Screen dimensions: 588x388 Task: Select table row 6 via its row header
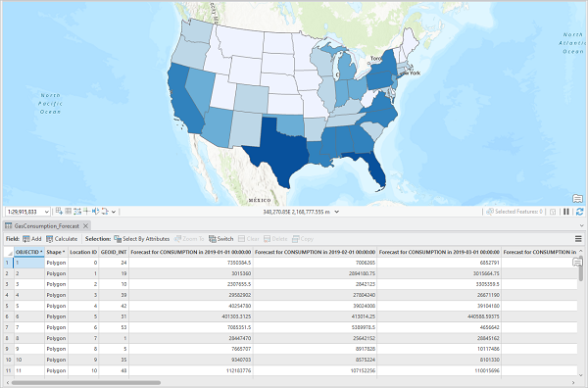tap(8, 316)
